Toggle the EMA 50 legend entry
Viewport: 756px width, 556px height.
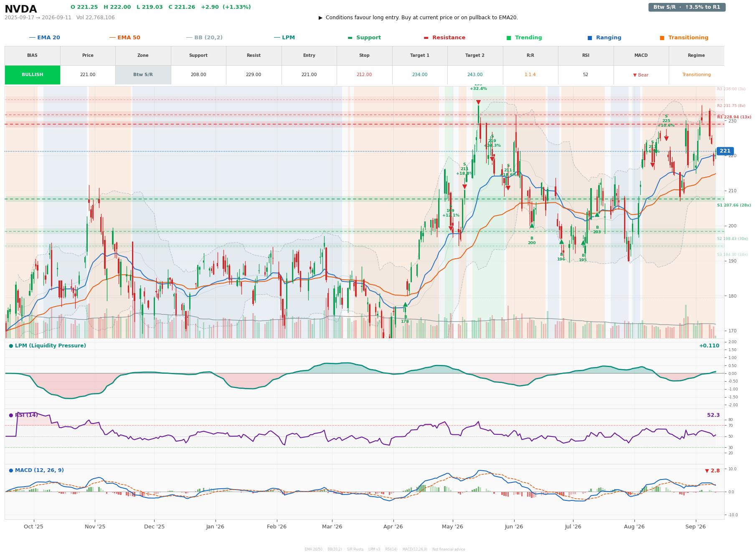[x=124, y=38]
